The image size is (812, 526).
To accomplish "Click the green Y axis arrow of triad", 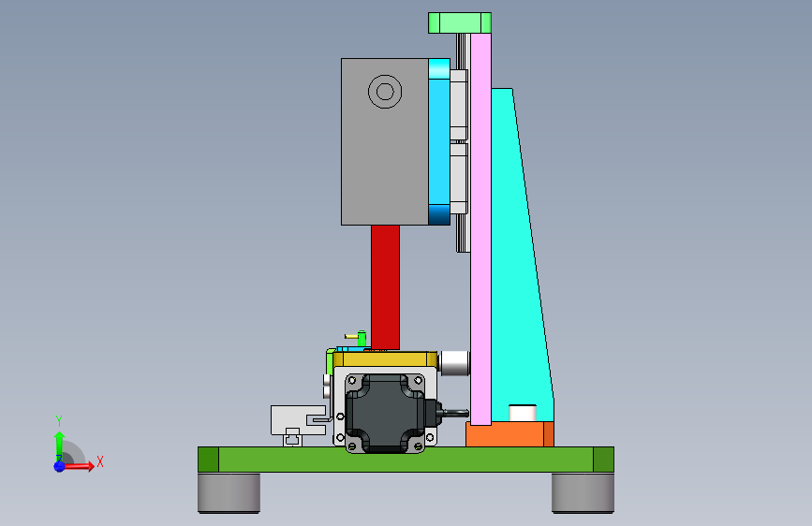I will pos(59,446).
